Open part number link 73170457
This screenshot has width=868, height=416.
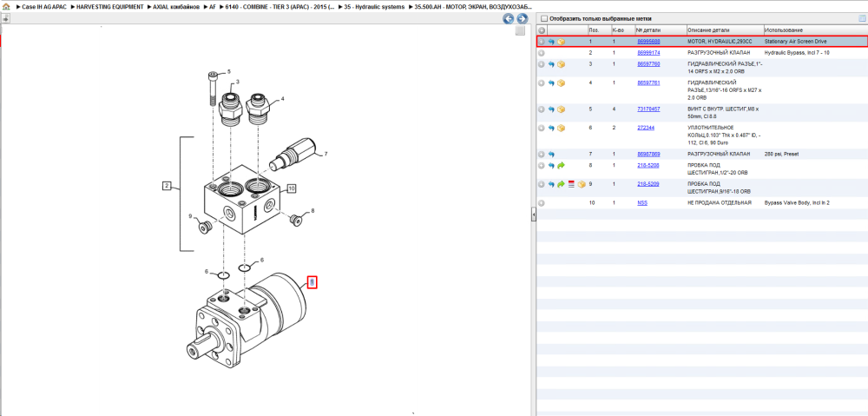click(x=648, y=109)
